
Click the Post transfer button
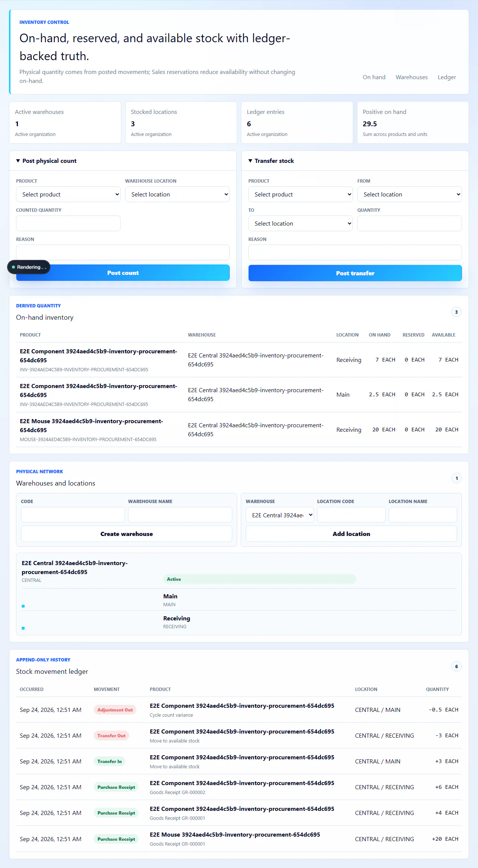tap(355, 273)
